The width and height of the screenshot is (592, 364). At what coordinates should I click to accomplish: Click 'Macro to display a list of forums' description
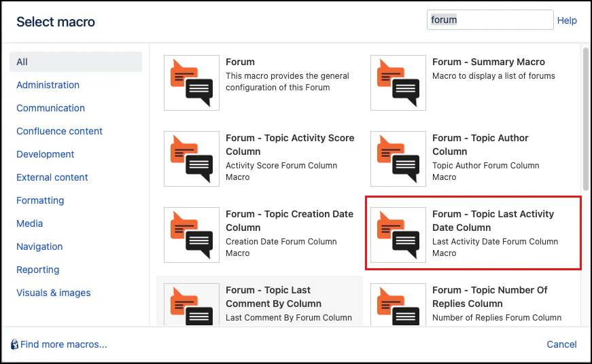[x=493, y=76]
